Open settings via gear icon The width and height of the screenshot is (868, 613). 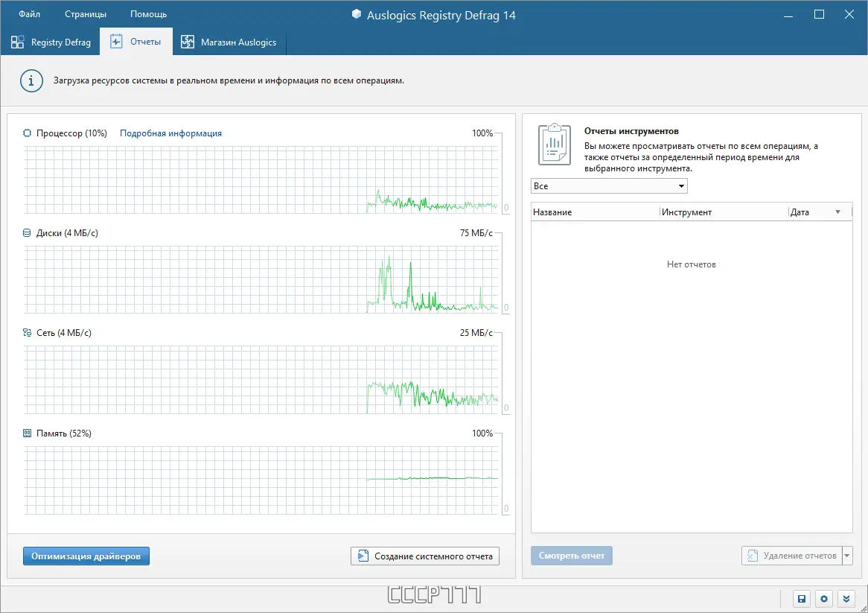[824, 599]
